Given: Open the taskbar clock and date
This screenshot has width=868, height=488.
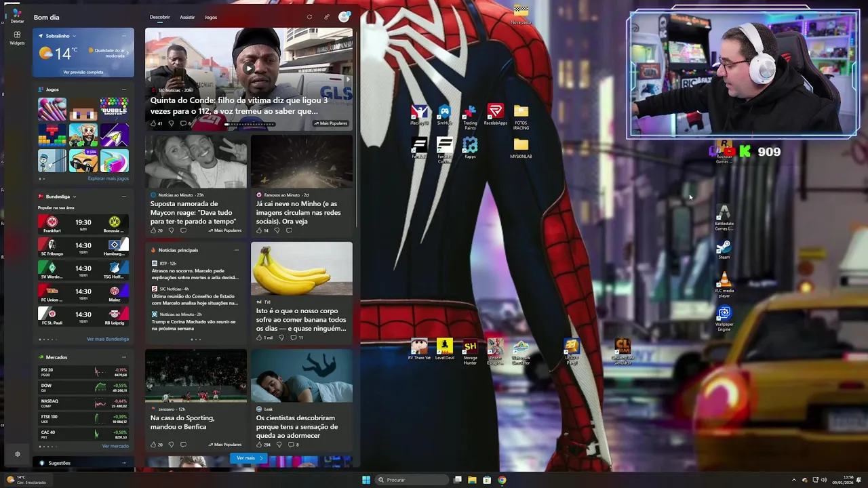Looking at the screenshot, I should [844, 480].
